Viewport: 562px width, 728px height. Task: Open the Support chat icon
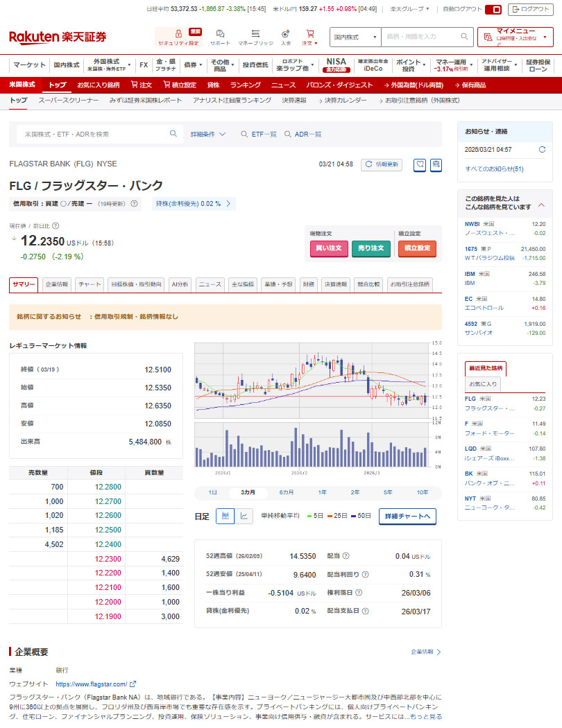click(x=220, y=33)
